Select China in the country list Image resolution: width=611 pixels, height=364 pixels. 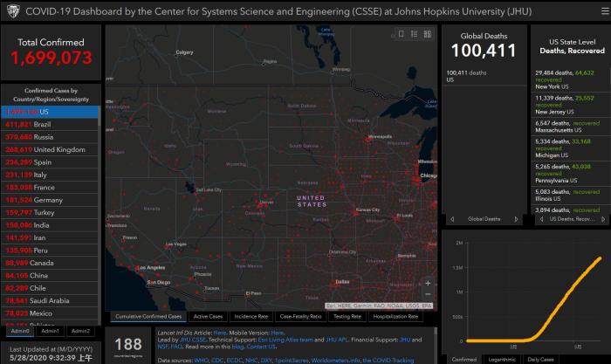pyautogui.click(x=50, y=276)
